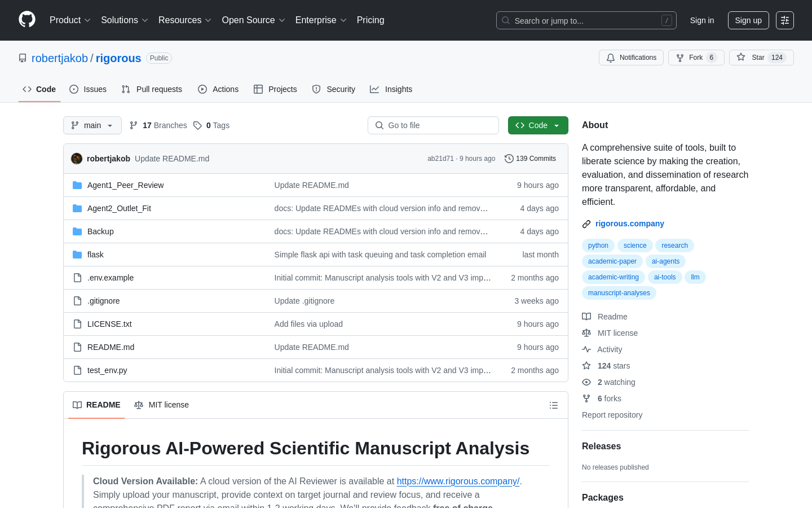Go to the GitHub homepage logo

point(27,20)
